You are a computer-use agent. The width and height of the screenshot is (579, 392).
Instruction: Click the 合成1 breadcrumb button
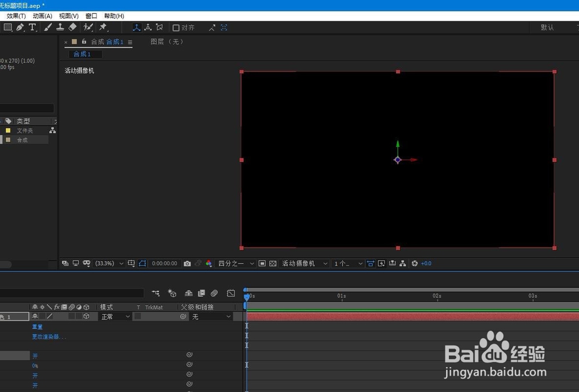(85, 54)
